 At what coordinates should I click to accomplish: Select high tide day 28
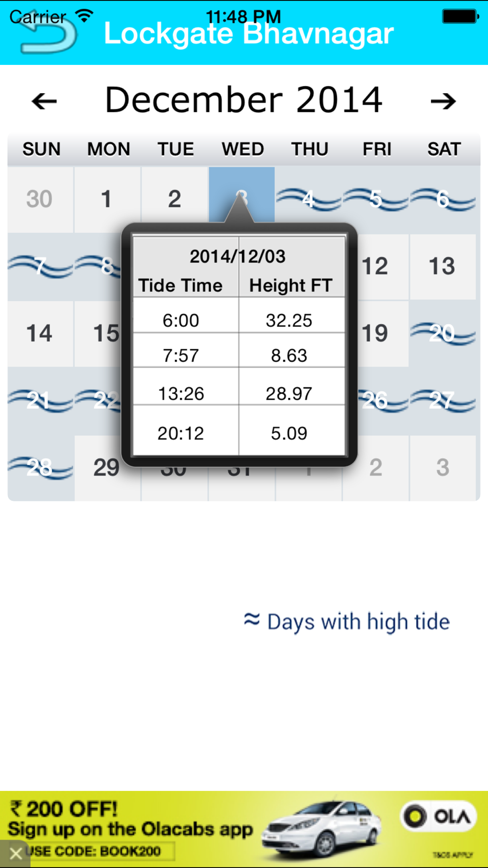pyautogui.click(x=40, y=468)
